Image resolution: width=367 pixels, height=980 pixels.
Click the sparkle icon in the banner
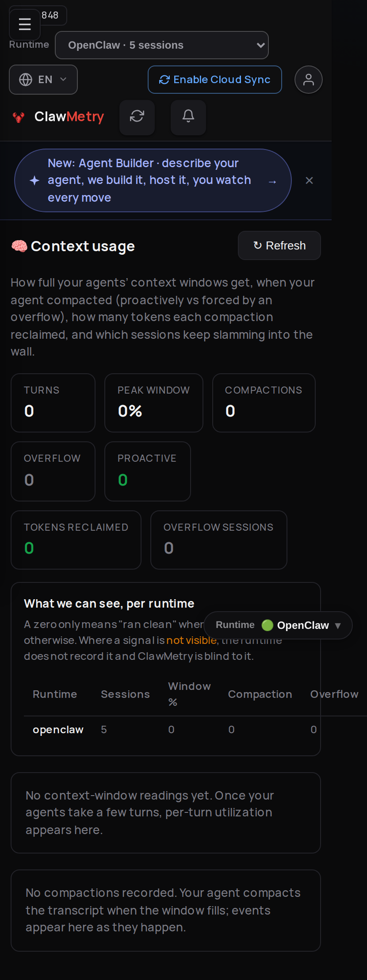tap(34, 180)
